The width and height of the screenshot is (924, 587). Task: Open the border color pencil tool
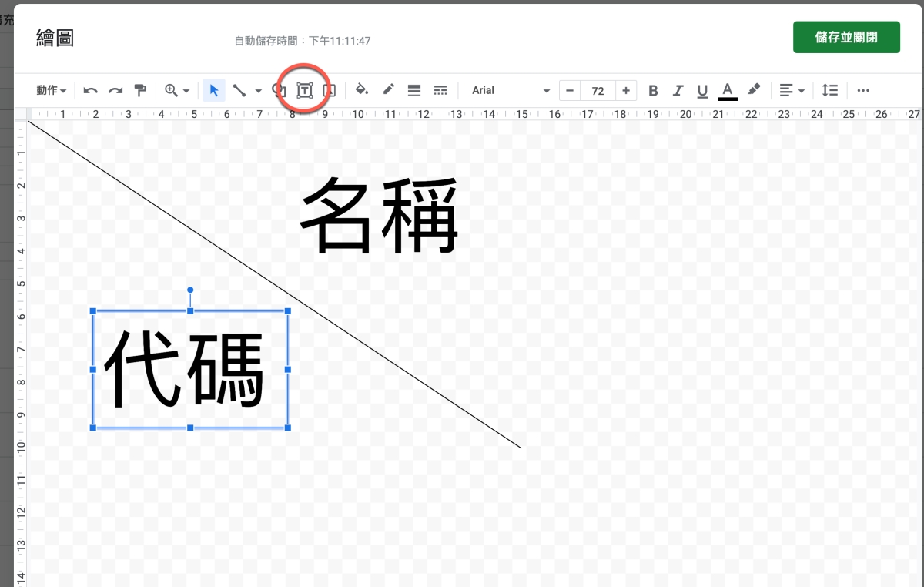[x=388, y=90]
